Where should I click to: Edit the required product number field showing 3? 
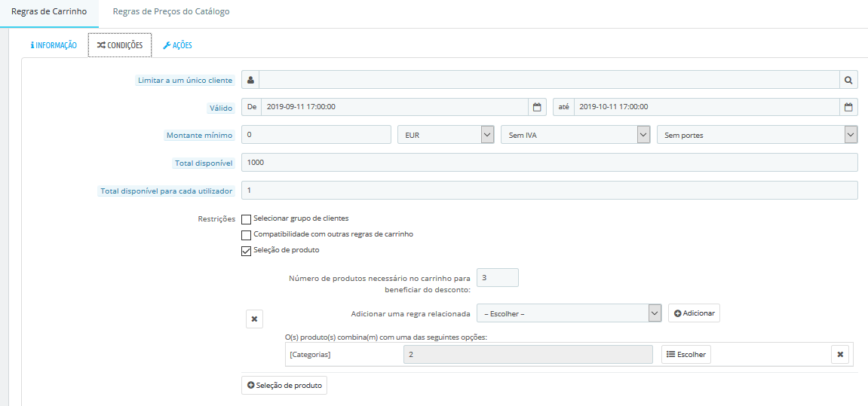coord(497,278)
